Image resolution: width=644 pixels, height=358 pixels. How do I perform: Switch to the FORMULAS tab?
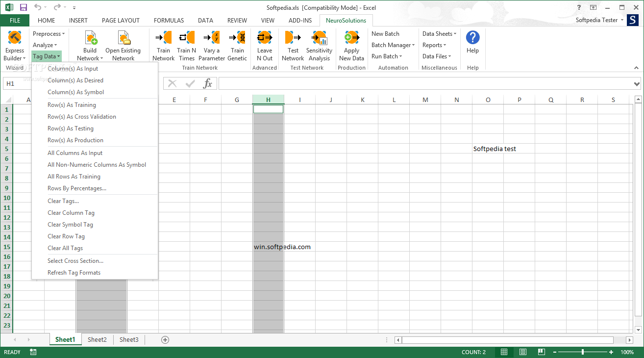tap(169, 20)
